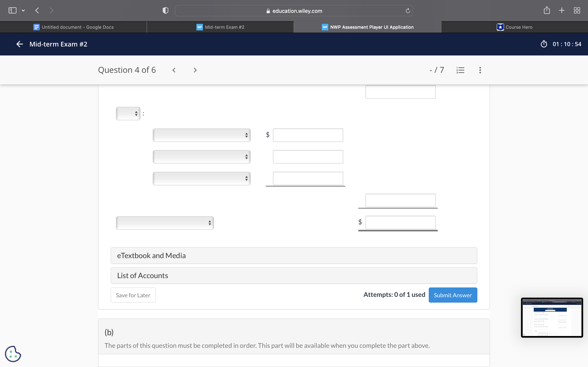Image resolution: width=588 pixels, height=367 pixels.
Task: Switch to the NWP Assessment Player UI tab
Action: tap(367, 27)
